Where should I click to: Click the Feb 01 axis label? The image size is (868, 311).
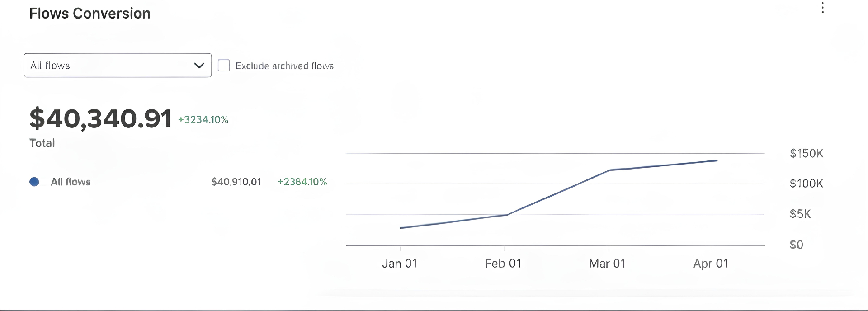503,264
